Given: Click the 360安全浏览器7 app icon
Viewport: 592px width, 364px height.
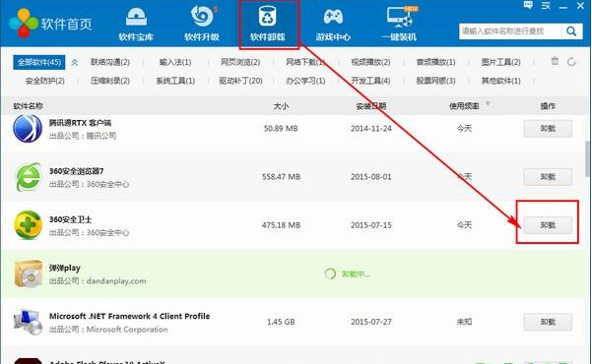Looking at the screenshot, I should pyautogui.click(x=28, y=177).
